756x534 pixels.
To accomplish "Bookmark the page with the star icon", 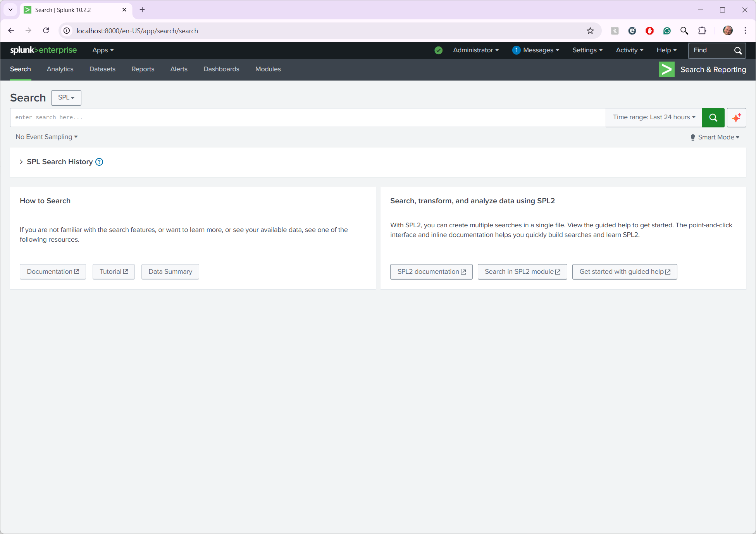I will (x=591, y=31).
